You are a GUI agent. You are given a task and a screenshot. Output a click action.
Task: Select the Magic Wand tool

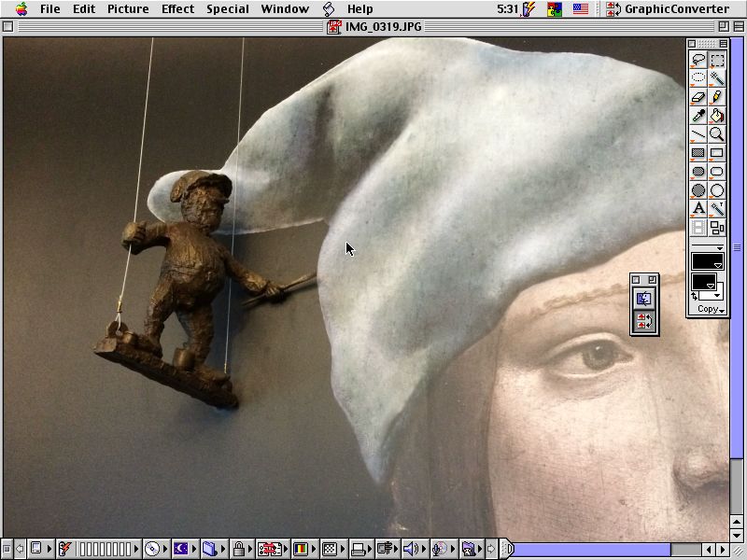point(717,78)
